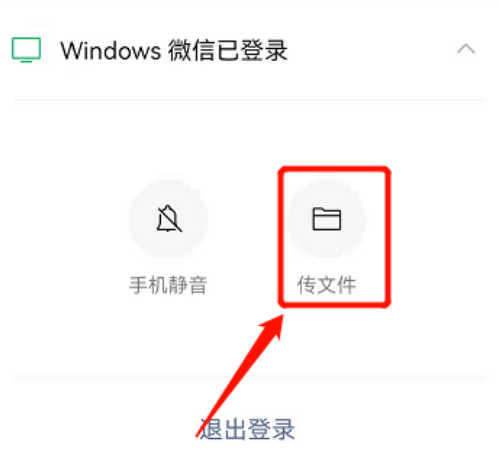Select the gray circle behind the bell

[x=169, y=219]
